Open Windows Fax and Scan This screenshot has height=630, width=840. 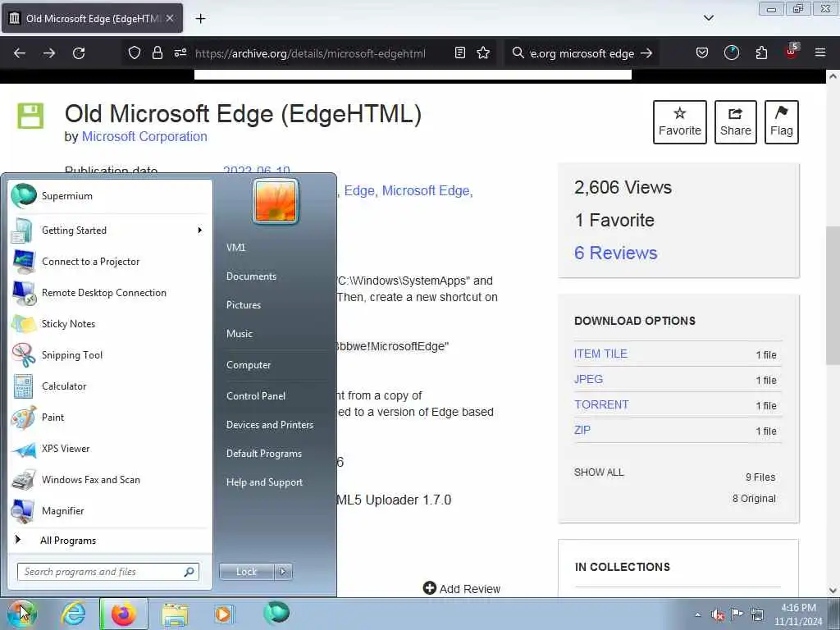point(110,480)
